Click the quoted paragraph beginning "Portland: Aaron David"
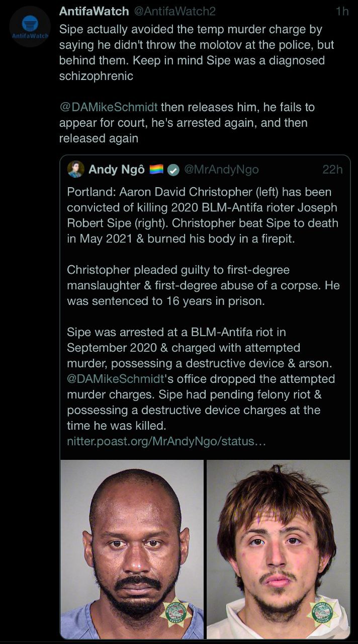 pyautogui.click(x=201, y=215)
